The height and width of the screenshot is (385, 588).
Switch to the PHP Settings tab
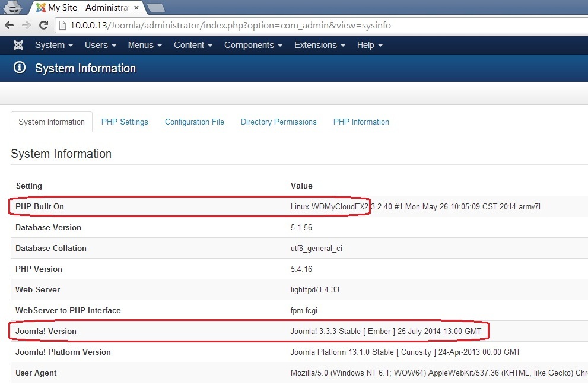click(x=125, y=122)
